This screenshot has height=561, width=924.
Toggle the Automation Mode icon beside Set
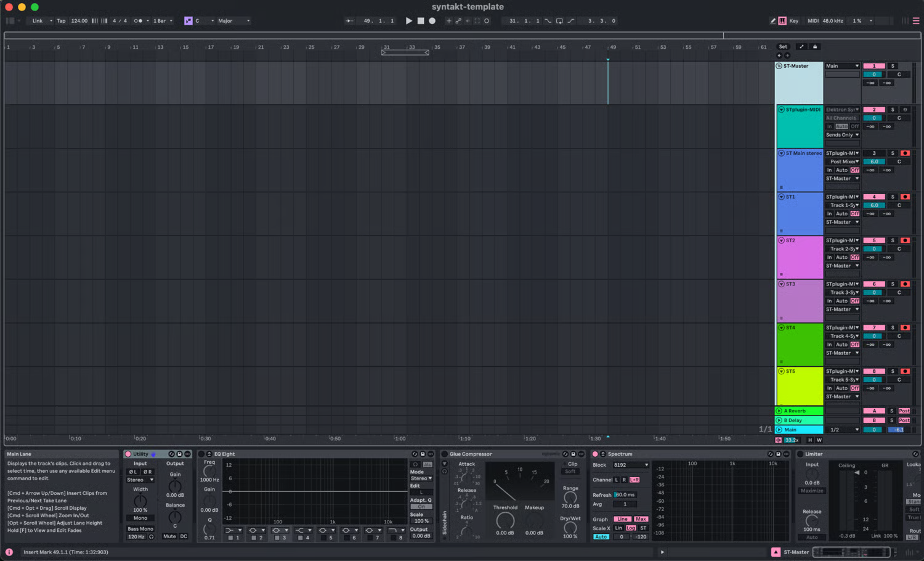click(x=801, y=47)
